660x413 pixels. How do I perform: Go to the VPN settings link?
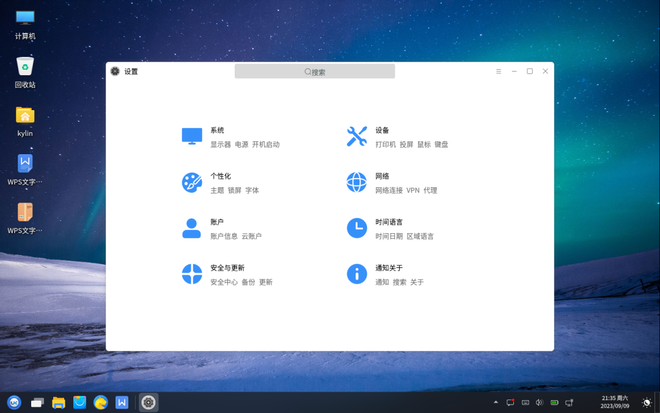[x=412, y=191]
